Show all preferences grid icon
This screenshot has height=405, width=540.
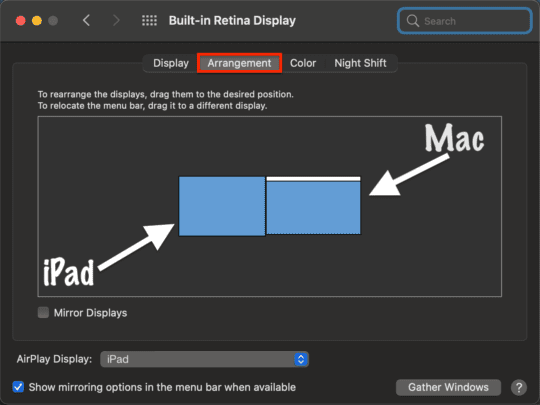[149, 20]
